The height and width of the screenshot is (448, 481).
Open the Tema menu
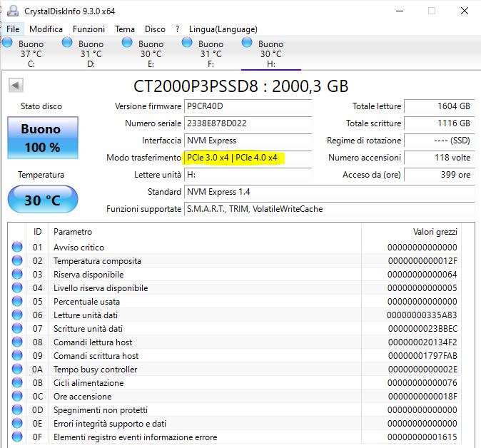tap(125, 29)
